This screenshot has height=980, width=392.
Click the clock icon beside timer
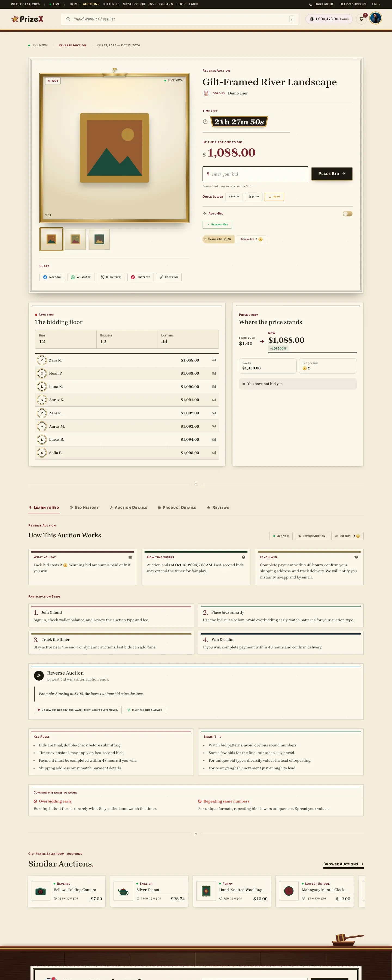[205, 122]
